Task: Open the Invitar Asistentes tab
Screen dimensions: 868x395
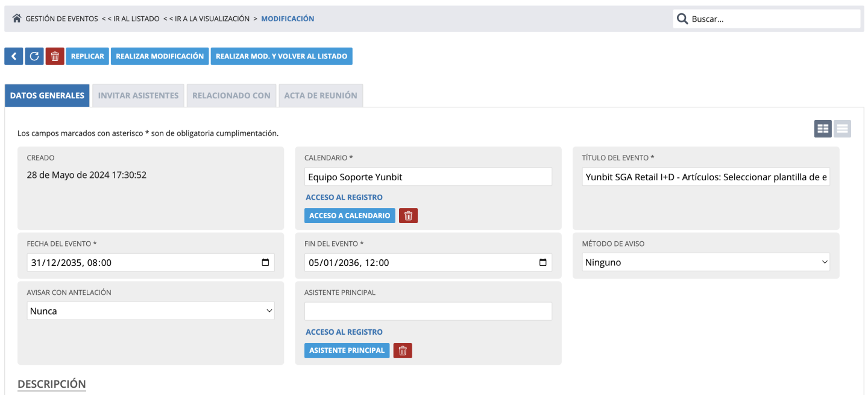Action: click(x=138, y=95)
